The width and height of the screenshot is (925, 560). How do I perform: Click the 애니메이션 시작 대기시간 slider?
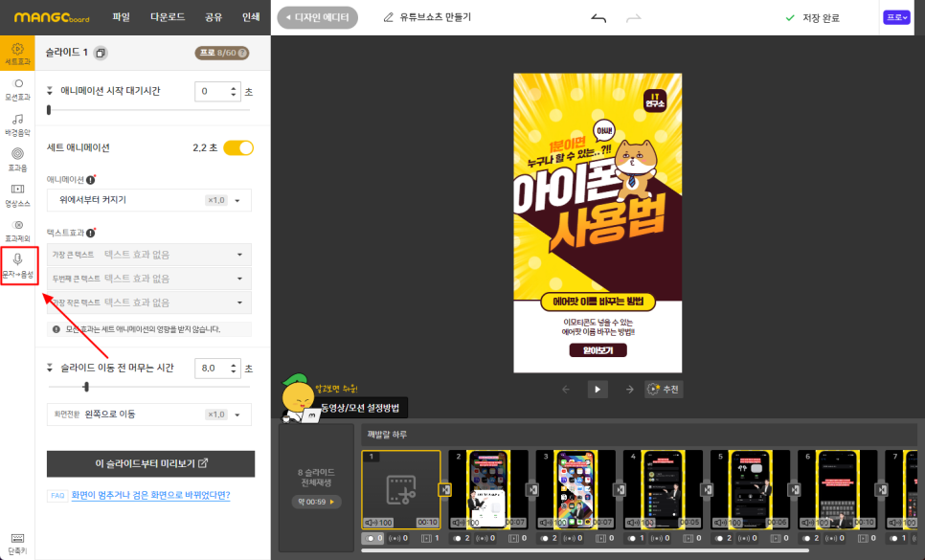[149, 110]
